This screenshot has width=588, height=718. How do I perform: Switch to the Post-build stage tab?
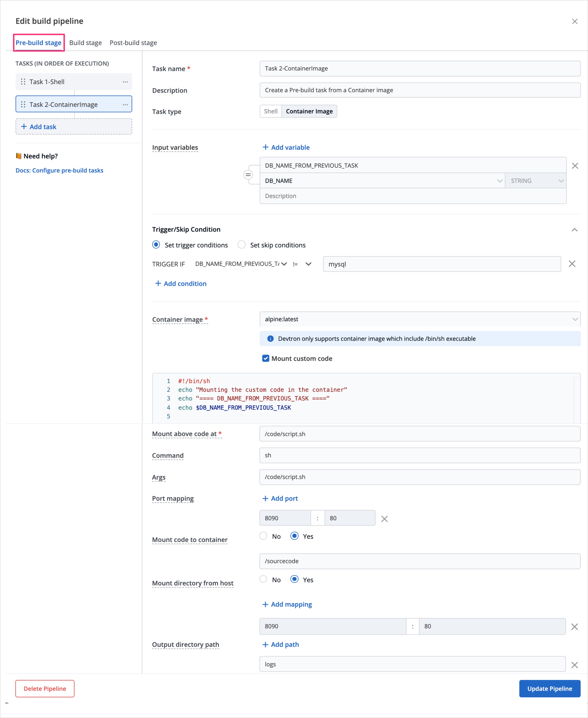click(133, 43)
